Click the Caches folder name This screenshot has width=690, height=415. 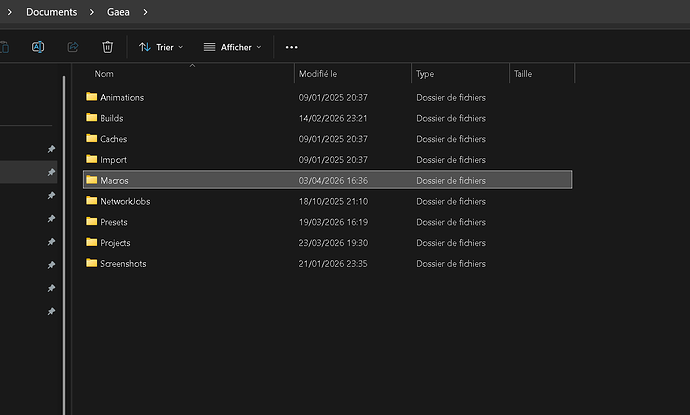[x=114, y=139]
